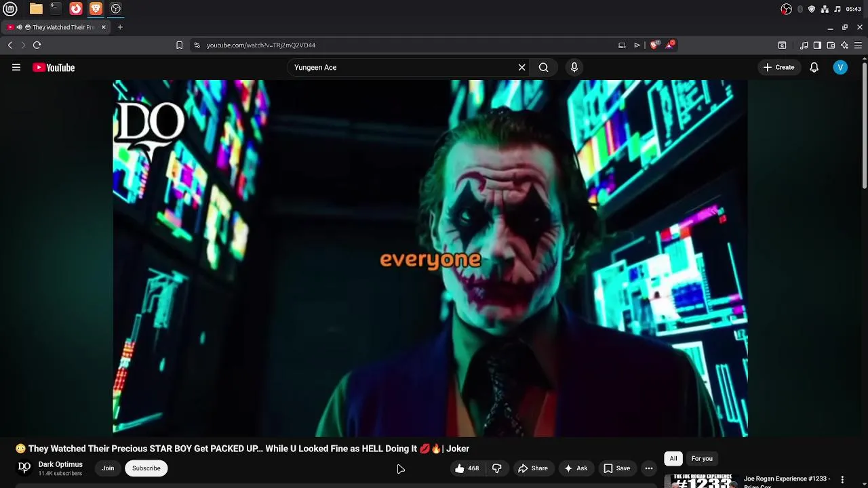Mute tab audio speaker icon

pos(20,27)
